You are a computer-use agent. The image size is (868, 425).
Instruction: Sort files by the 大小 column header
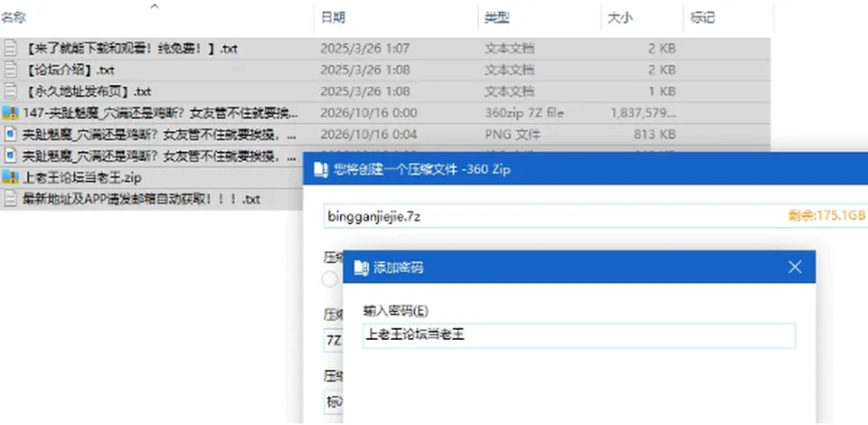point(620,18)
